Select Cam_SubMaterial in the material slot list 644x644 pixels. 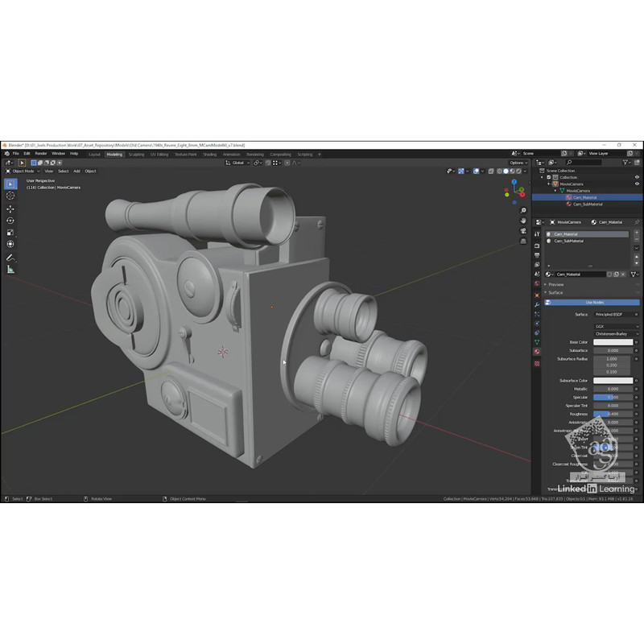(569, 241)
